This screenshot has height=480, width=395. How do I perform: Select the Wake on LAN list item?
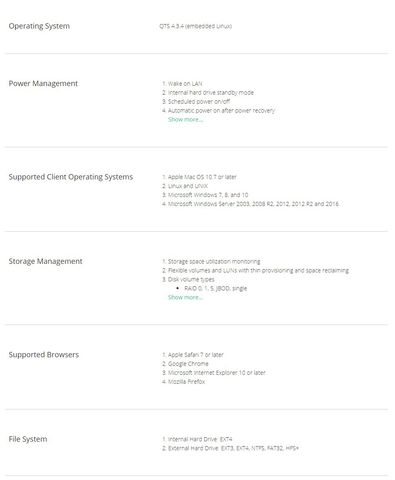(182, 83)
